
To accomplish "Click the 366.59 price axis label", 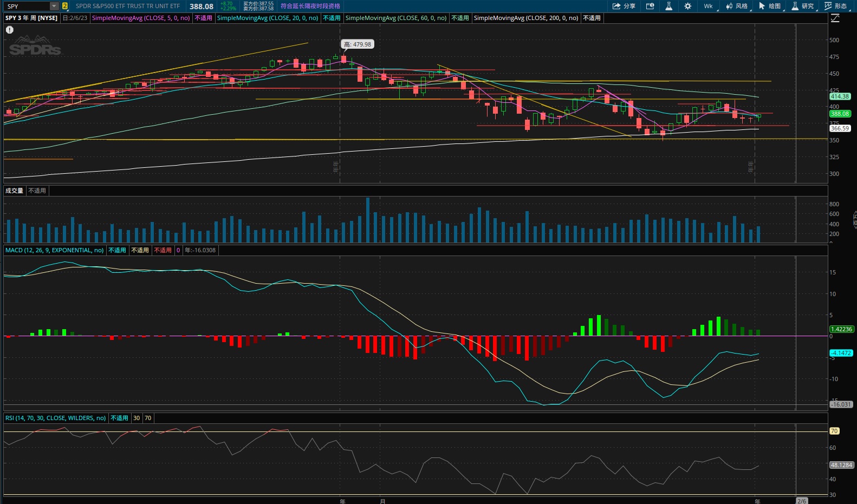I will point(840,128).
